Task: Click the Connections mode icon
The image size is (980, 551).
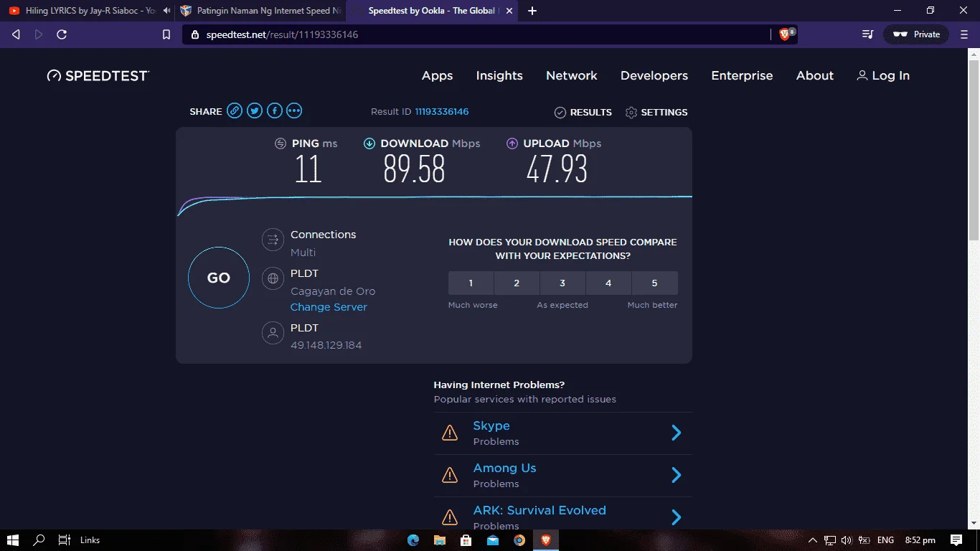Action: tap(273, 240)
